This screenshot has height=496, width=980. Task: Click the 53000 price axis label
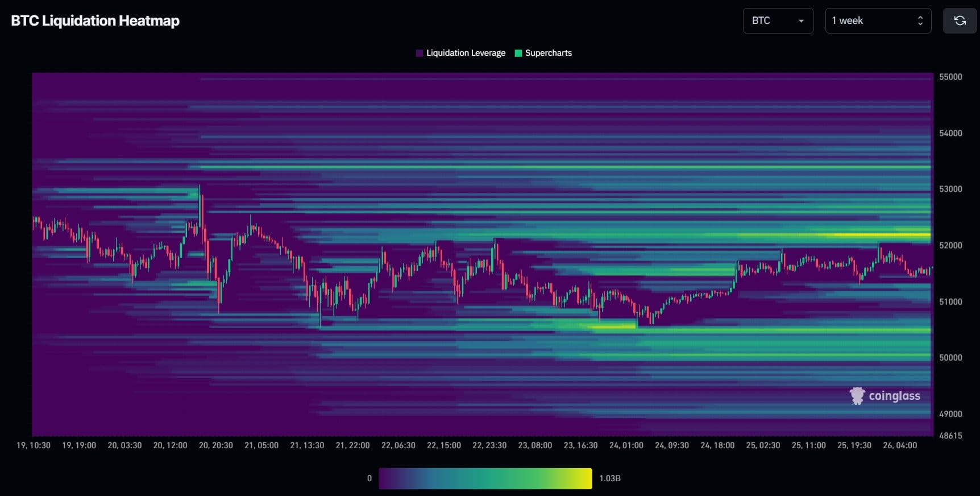click(950, 189)
